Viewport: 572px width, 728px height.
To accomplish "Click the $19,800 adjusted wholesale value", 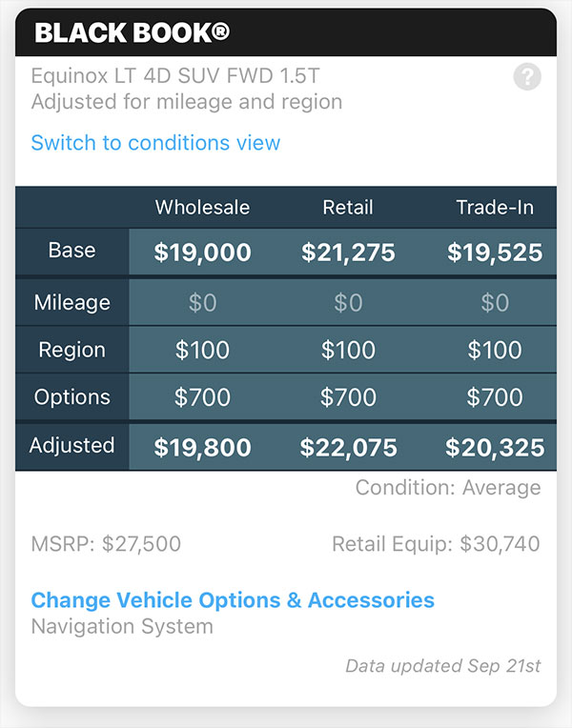I will coord(202,447).
